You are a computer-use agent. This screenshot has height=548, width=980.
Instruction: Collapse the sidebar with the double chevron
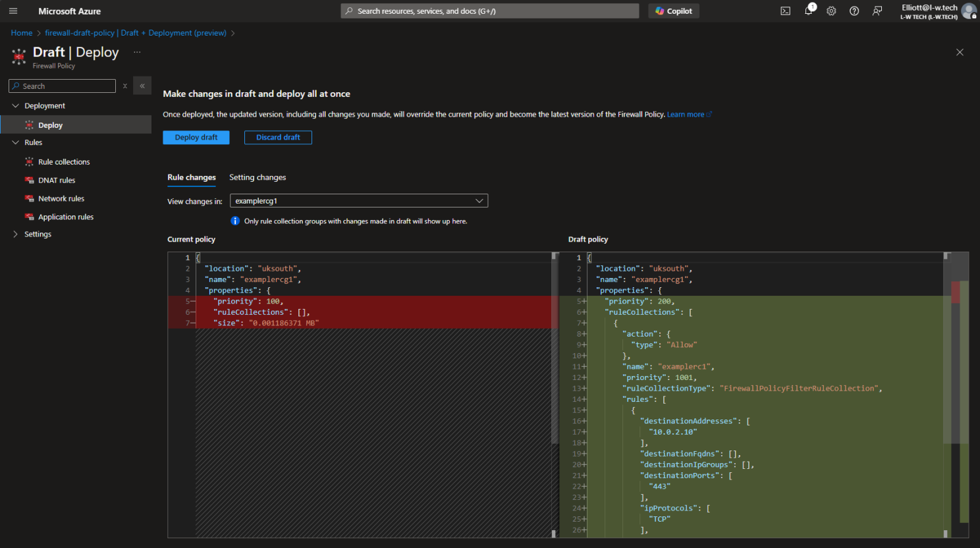(x=142, y=86)
